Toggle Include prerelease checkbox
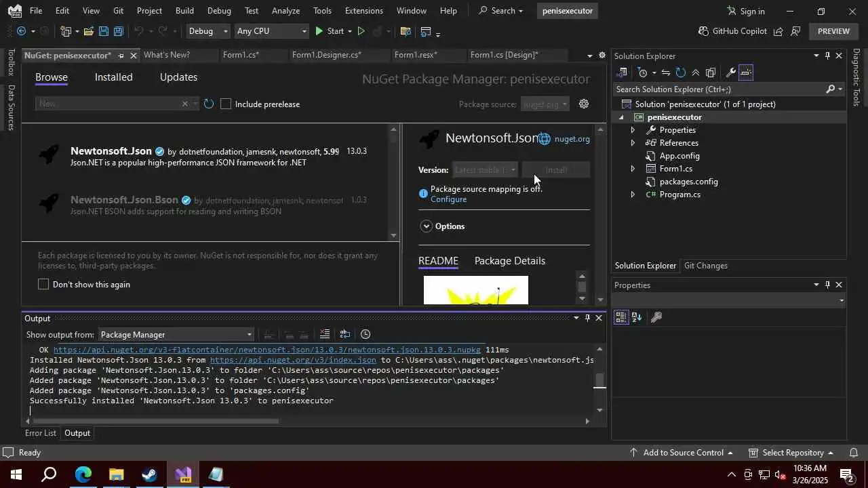 click(x=226, y=104)
